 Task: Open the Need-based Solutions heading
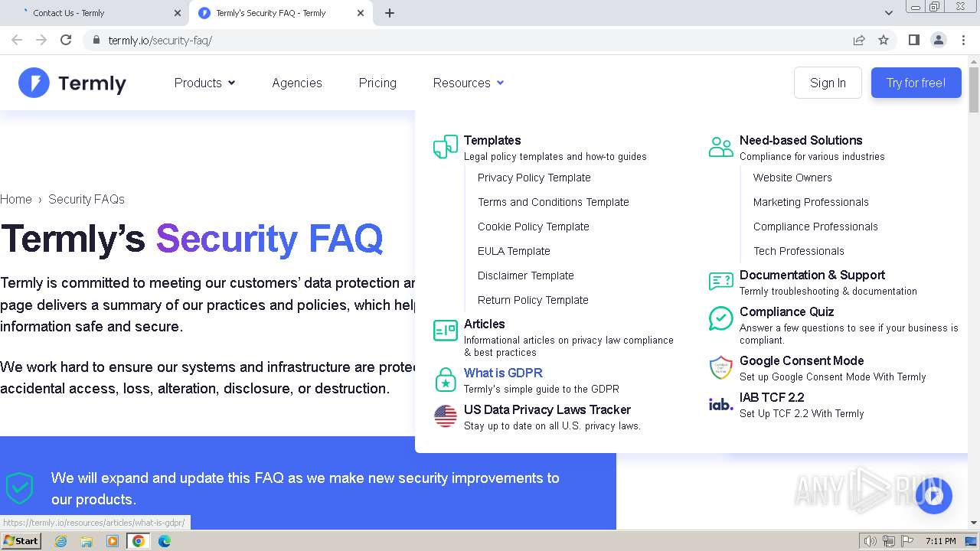[801, 140]
